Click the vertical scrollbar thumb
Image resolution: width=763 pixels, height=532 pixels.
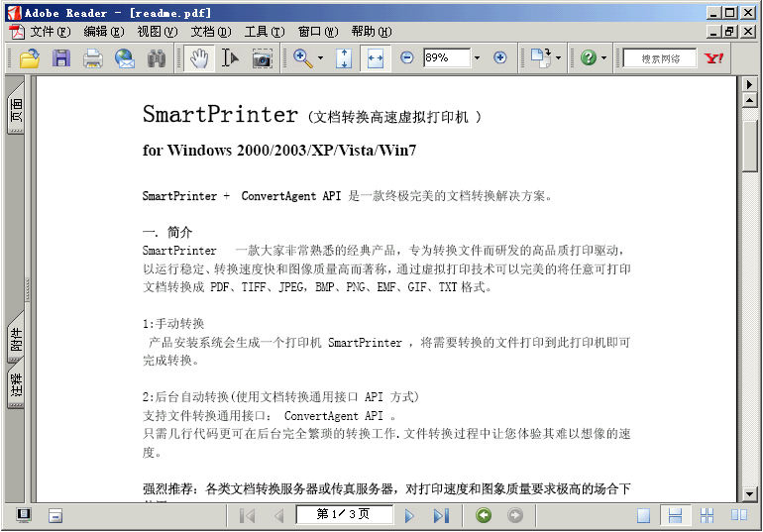click(x=749, y=146)
